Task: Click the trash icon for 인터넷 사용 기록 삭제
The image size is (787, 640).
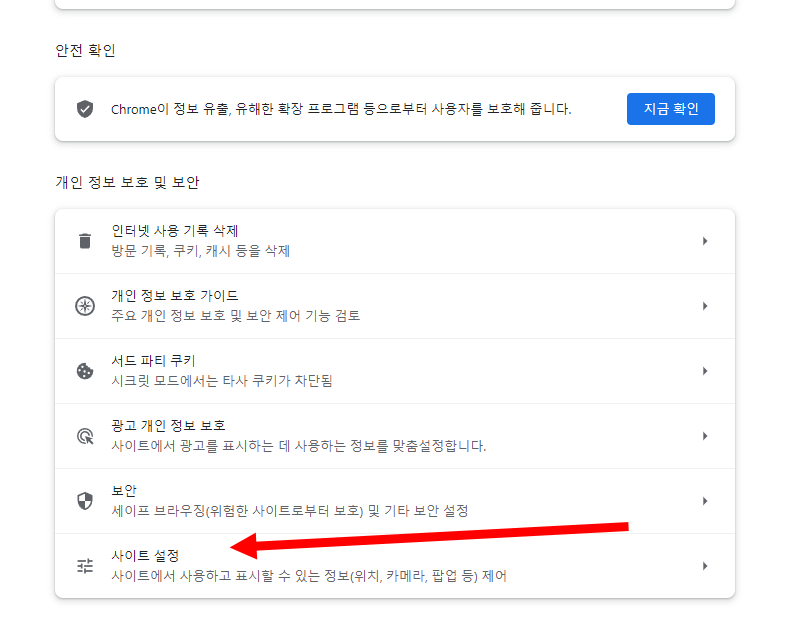Action: click(x=85, y=241)
